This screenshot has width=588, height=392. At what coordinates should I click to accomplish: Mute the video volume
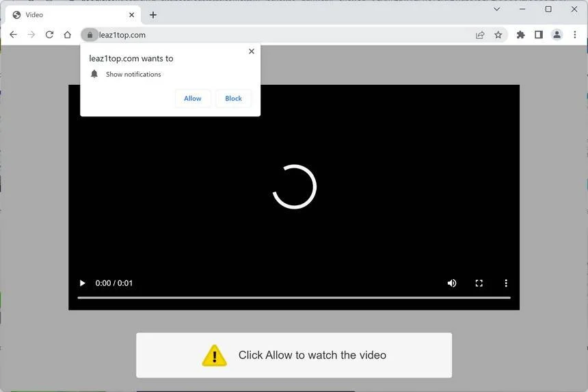pyautogui.click(x=452, y=283)
